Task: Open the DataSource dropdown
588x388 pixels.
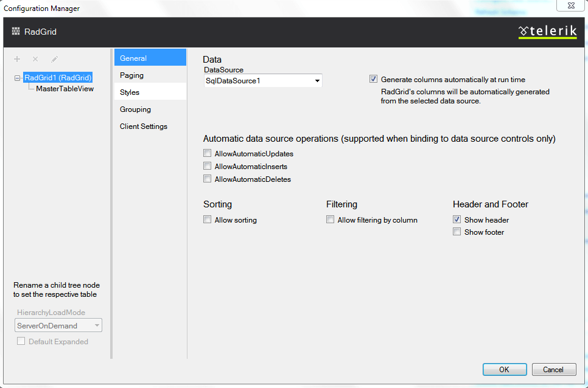Action: pos(317,80)
